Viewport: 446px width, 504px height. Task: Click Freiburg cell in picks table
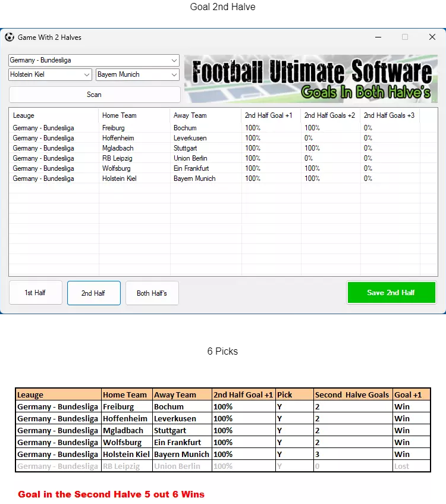pyautogui.click(x=127, y=406)
